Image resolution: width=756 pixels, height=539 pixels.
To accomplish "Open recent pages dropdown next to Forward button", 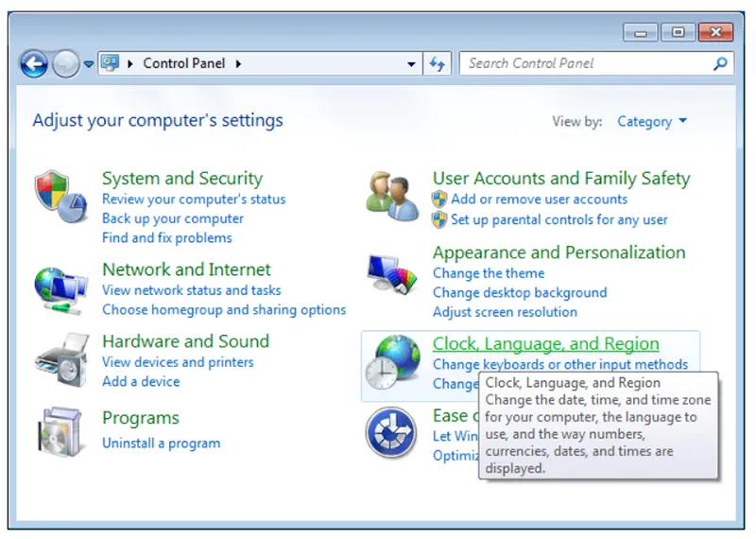I will (x=88, y=63).
